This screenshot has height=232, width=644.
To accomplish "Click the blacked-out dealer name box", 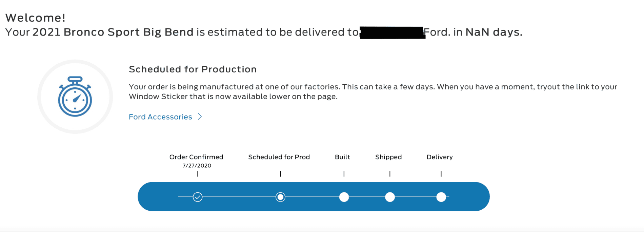I will [393, 33].
